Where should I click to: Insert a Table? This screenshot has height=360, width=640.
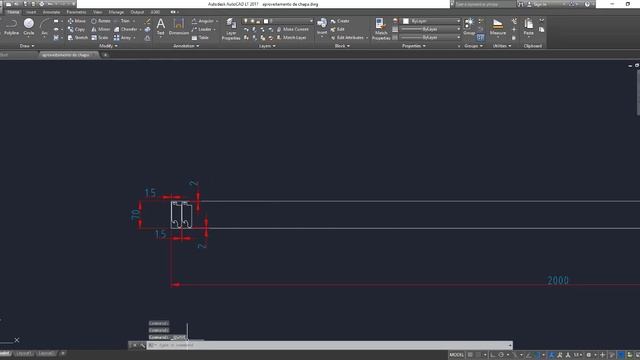point(200,38)
